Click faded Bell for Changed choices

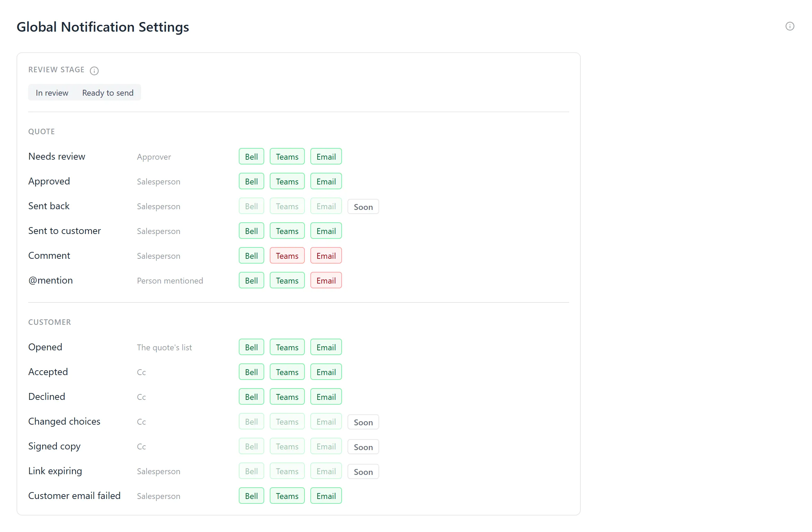(252, 422)
